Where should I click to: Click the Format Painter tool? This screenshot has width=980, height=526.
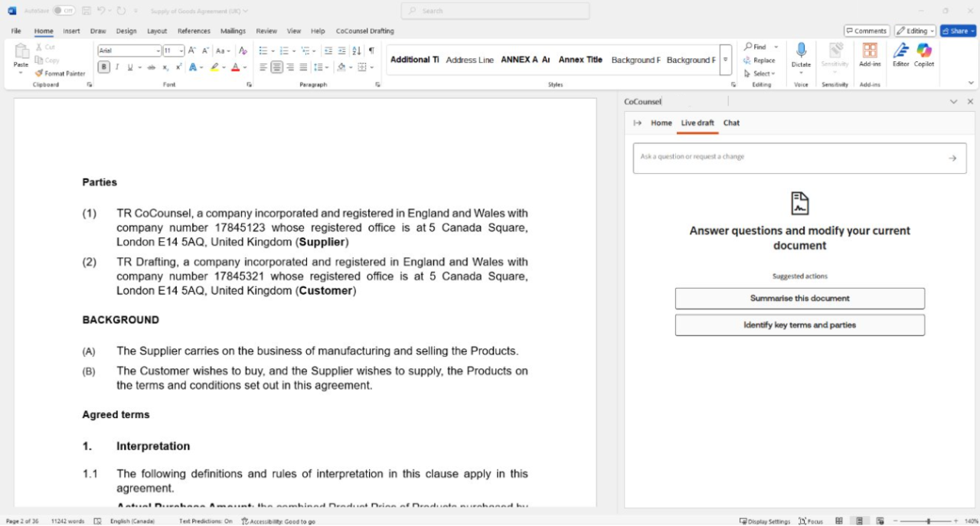click(x=60, y=74)
